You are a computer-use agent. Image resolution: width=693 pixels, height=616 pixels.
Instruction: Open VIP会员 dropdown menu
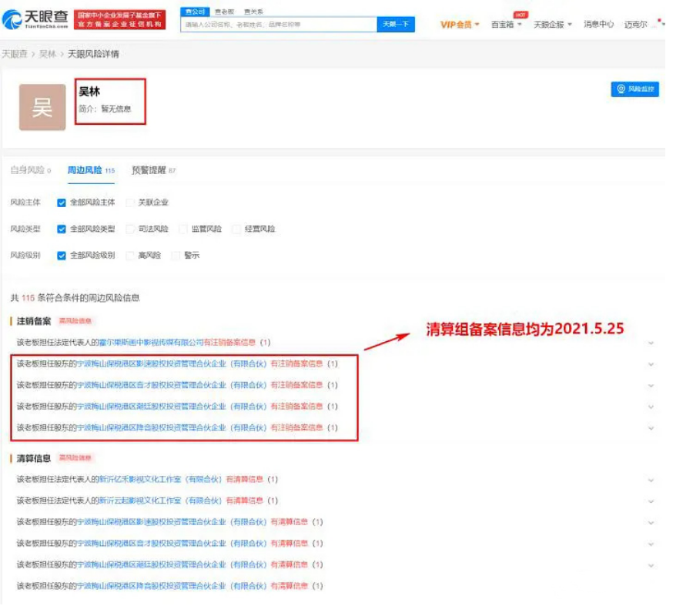click(460, 25)
